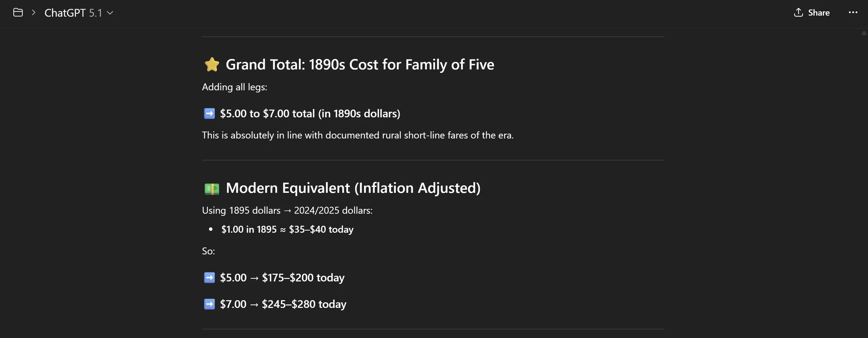The height and width of the screenshot is (338, 868).
Task: Click the "Adding all legs:" line
Action: pos(235,87)
